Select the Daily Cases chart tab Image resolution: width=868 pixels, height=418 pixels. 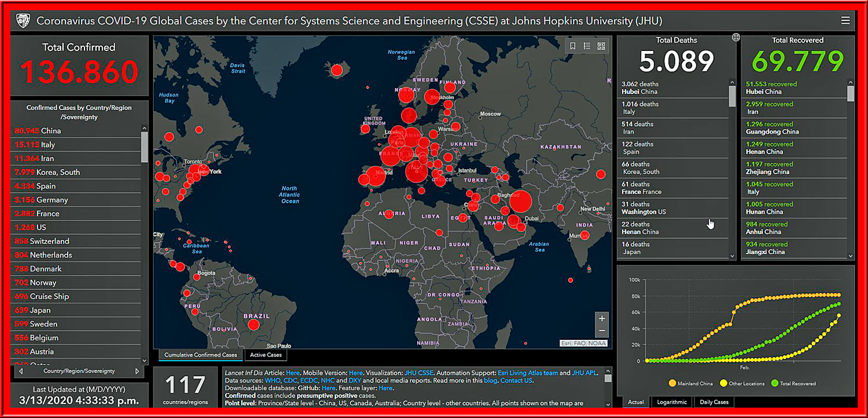pyautogui.click(x=715, y=402)
